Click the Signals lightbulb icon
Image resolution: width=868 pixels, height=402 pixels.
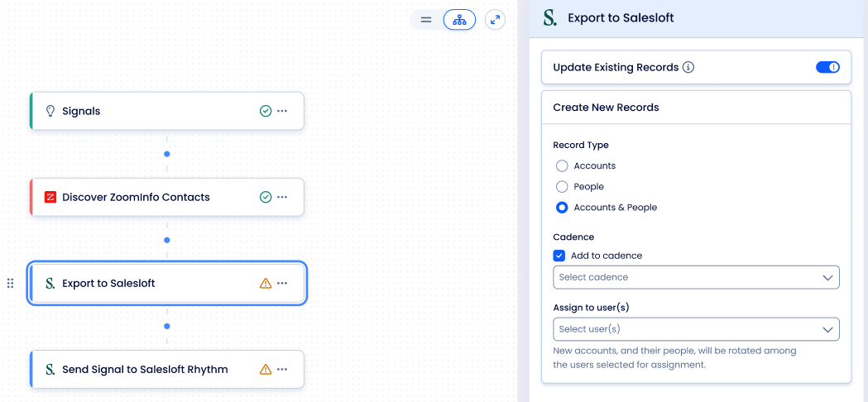point(50,111)
